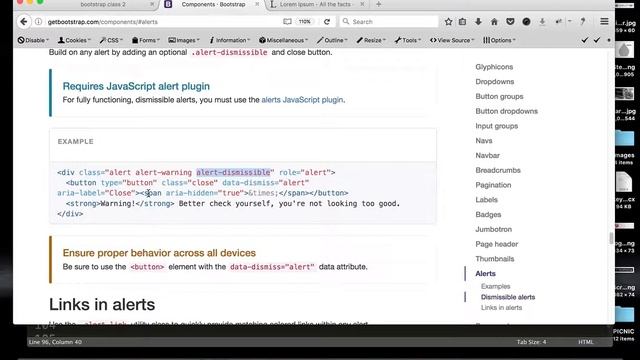This screenshot has width=640, height=360.
Task: Jump to Navs section in sidebar
Action: 484,140
